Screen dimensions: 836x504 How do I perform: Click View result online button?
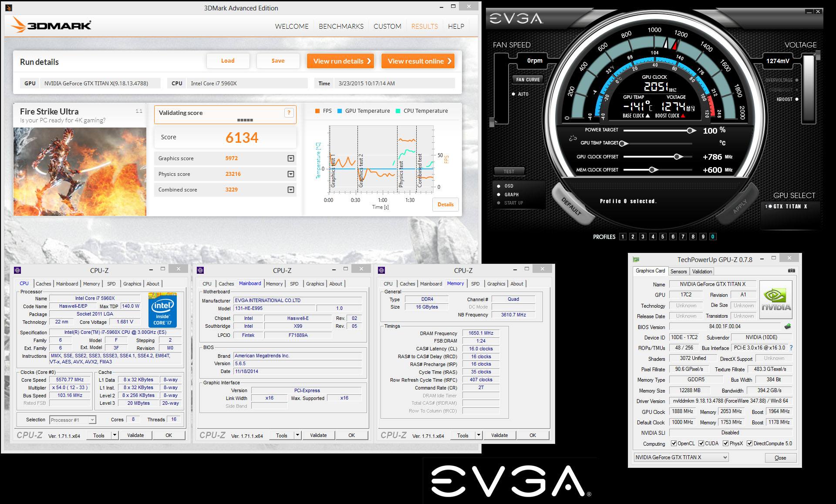coord(418,60)
